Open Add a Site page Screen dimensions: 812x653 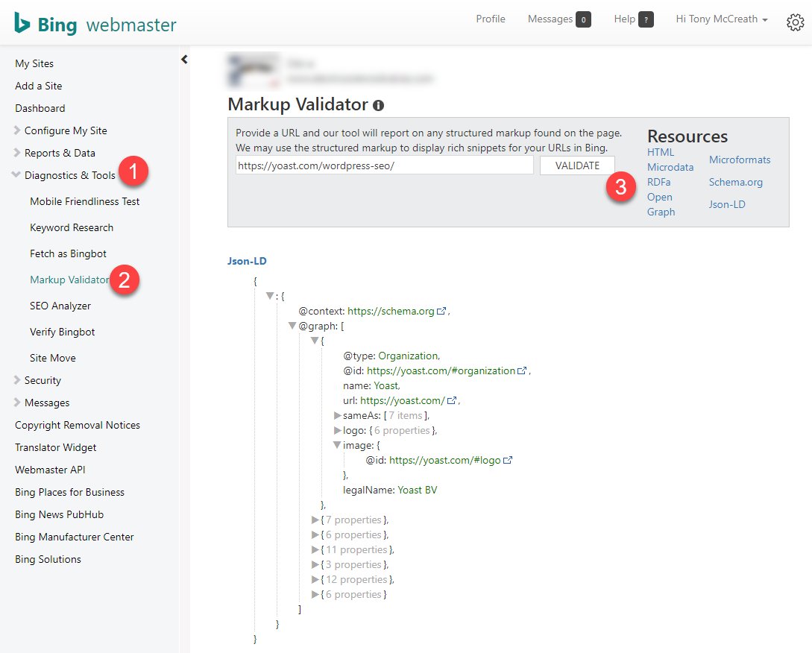point(38,86)
